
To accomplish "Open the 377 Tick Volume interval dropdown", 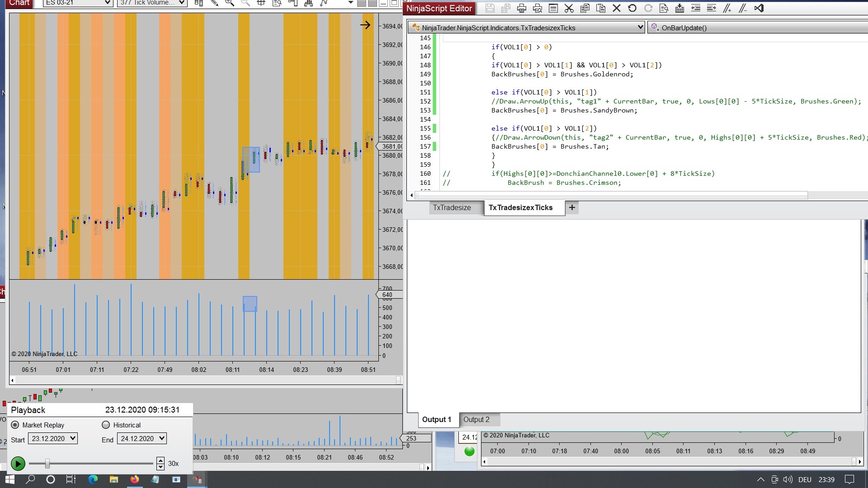I will tap(152, 3).
